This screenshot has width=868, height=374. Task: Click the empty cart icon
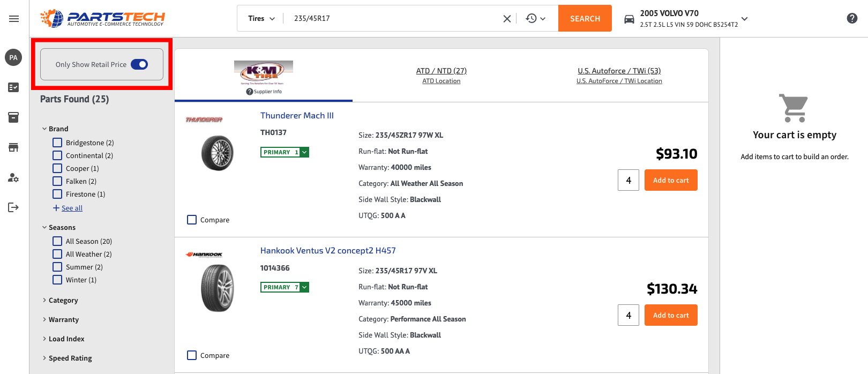(x=794, y=108)
